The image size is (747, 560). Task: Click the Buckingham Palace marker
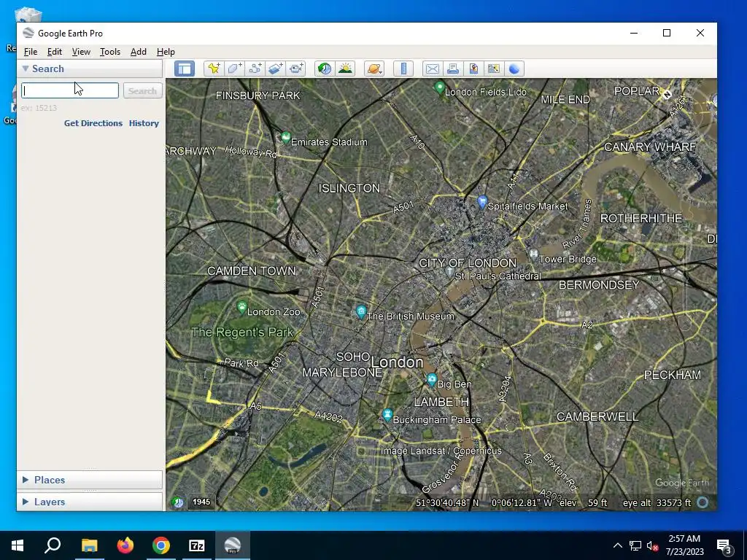click(387, 415)
